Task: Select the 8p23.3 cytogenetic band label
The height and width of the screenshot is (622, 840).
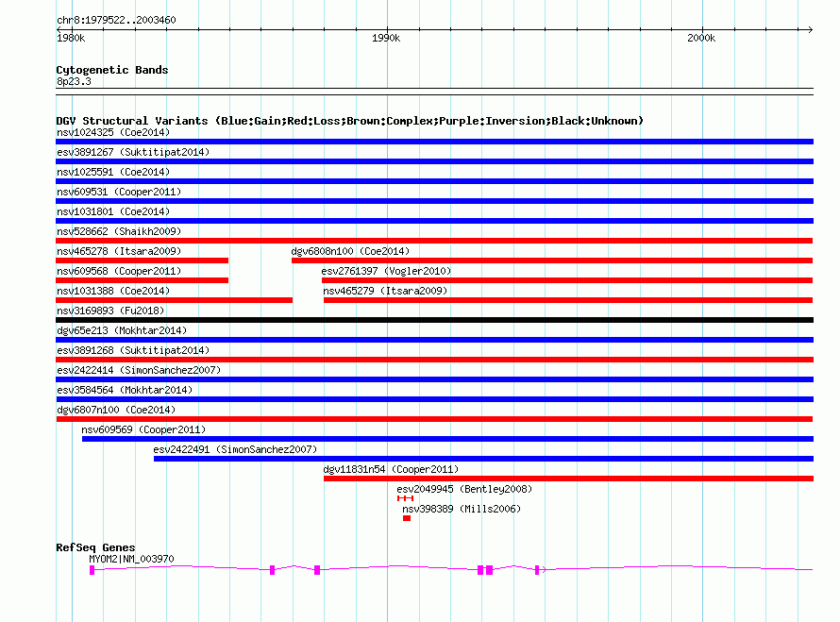Action: pos(74,82)
